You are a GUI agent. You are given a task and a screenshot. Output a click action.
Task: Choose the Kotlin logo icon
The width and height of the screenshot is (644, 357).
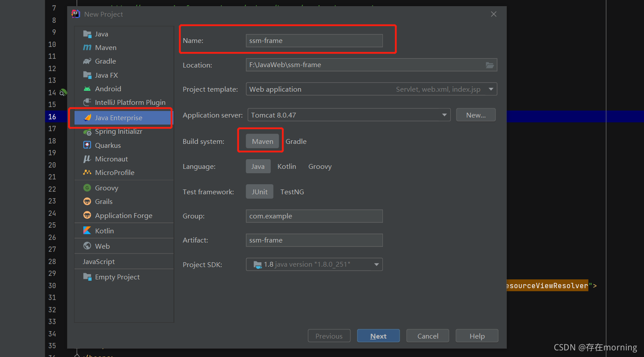click(87, 231)
